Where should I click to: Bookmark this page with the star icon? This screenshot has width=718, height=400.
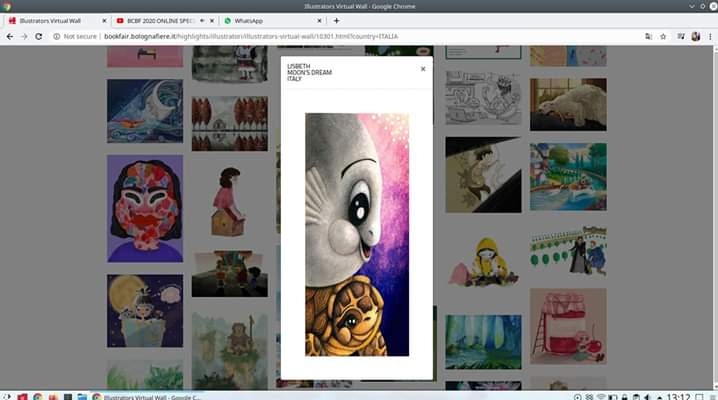pyautogui.click(x=663, y=36)
